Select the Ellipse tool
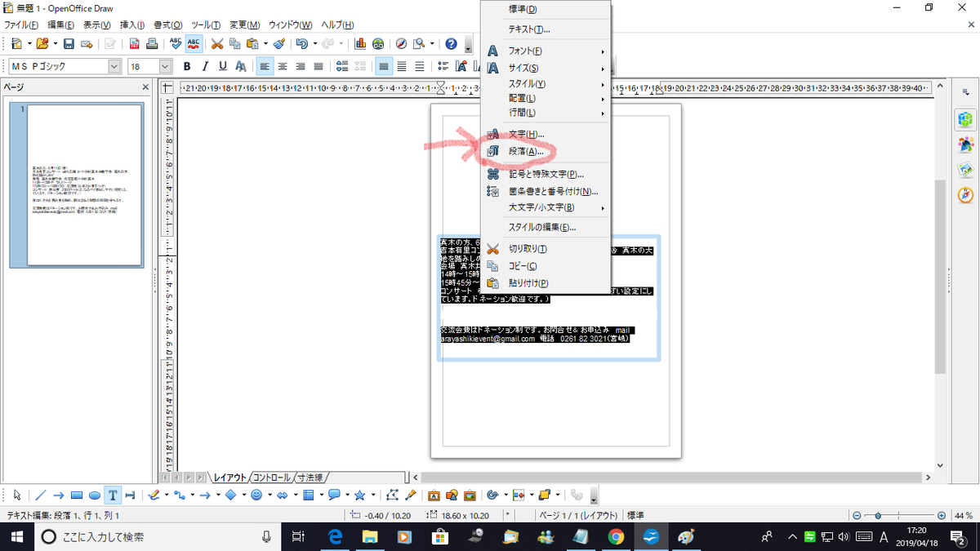980x551 pixels. [x=94, y=495]
